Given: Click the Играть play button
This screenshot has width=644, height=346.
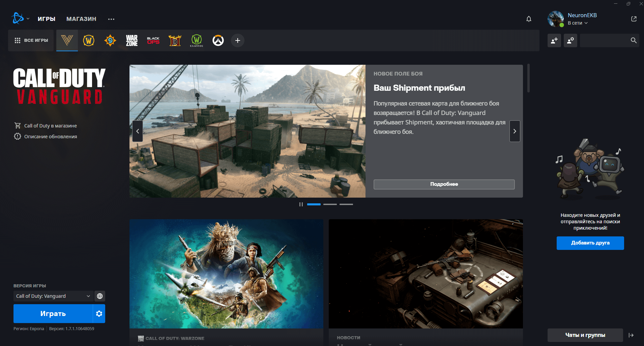Looking at the screenshot, I should click(53, 314).
